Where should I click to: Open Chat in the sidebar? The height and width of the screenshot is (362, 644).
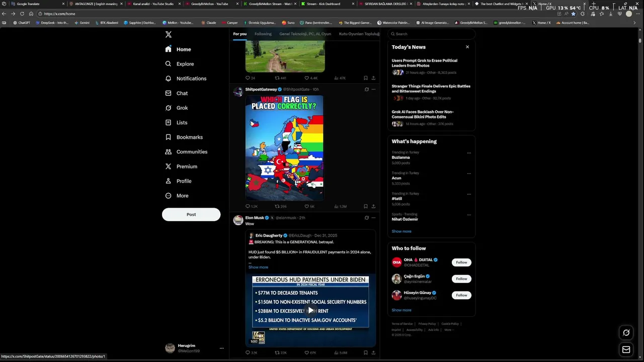[177, 93]
